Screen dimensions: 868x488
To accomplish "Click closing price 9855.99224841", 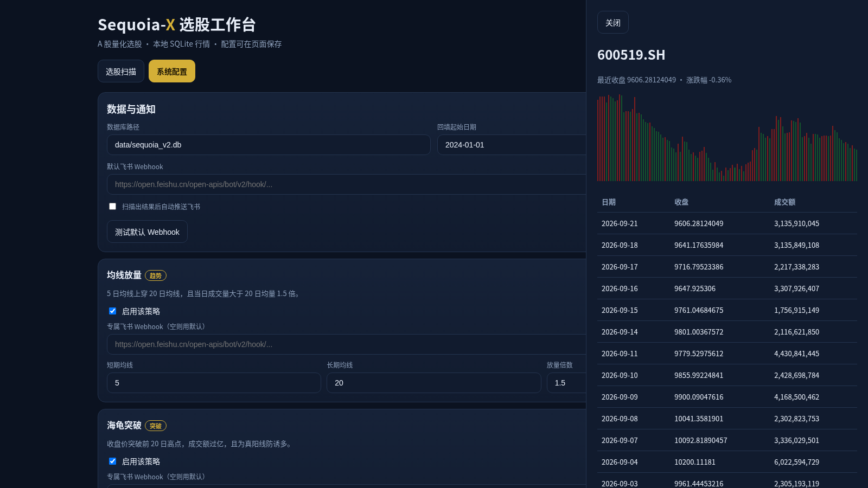I will (x=699, y=375).
